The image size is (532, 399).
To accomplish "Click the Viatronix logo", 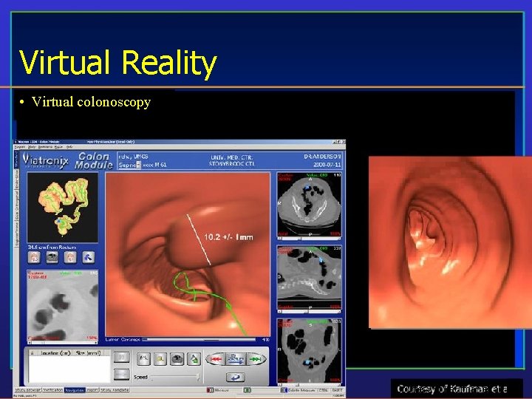I will (x=46, y=161).
